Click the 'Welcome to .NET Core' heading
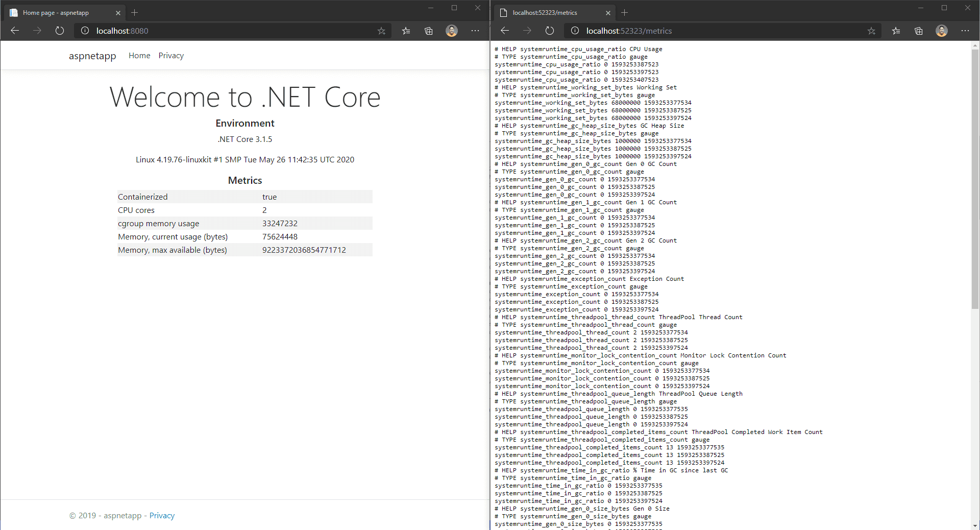 click(245, 97)
